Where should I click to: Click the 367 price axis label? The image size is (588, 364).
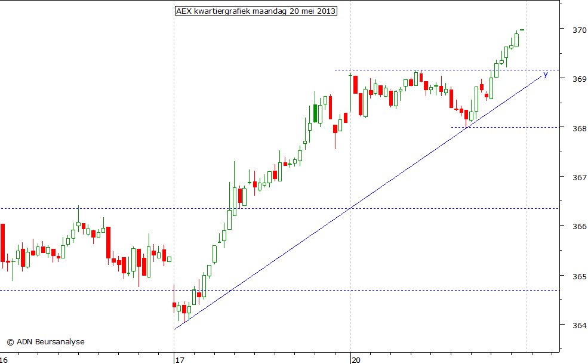click(x=580, y=178)
